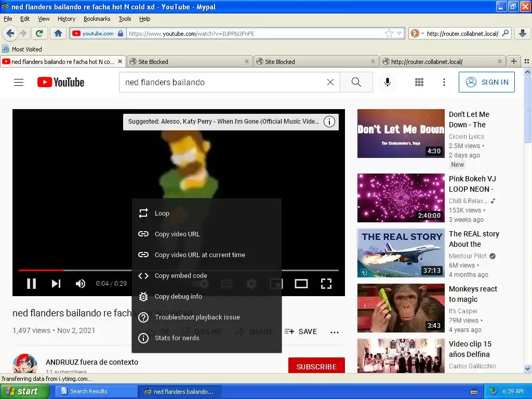Go back with the browser back arrow
This screenshot has height=399, width=532.
pyautogui.click(x=10, y=33)
